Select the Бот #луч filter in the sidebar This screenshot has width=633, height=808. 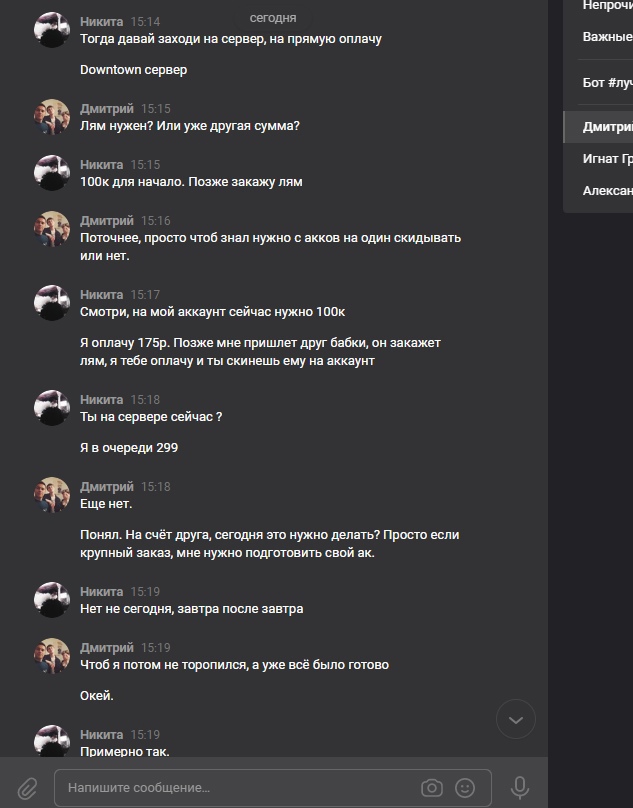607,82
